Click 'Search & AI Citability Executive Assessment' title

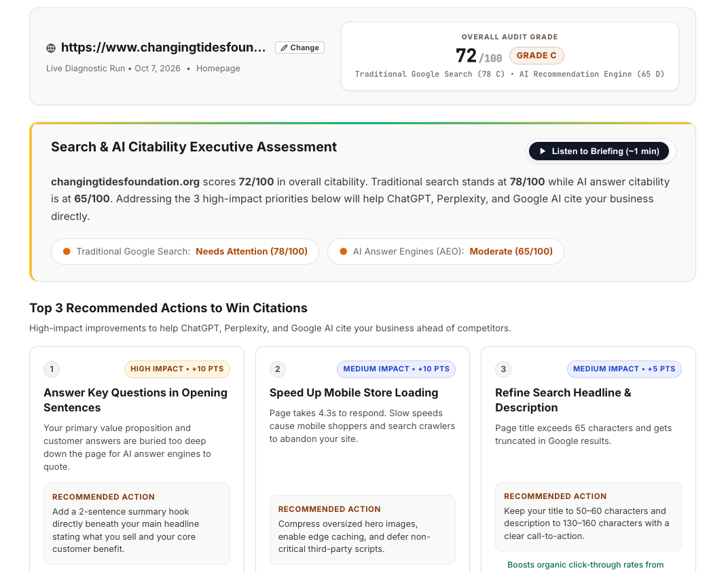click(194, 147)
